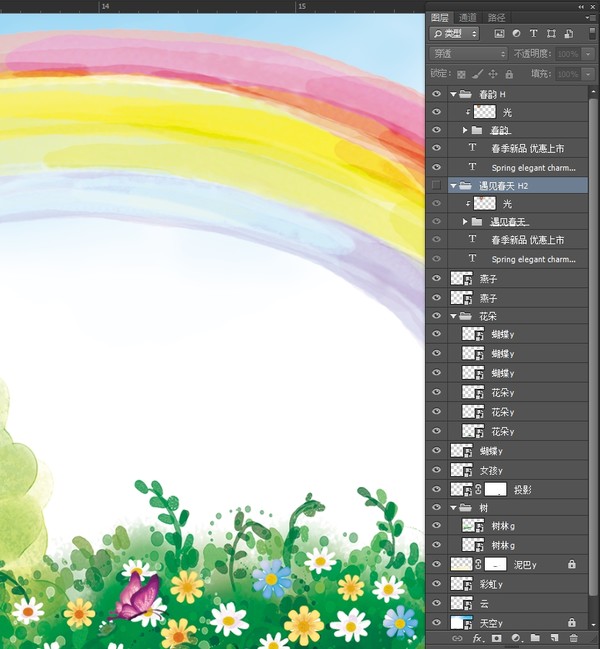
Task: Hide the 投影 layer
Action: point(436,489)
